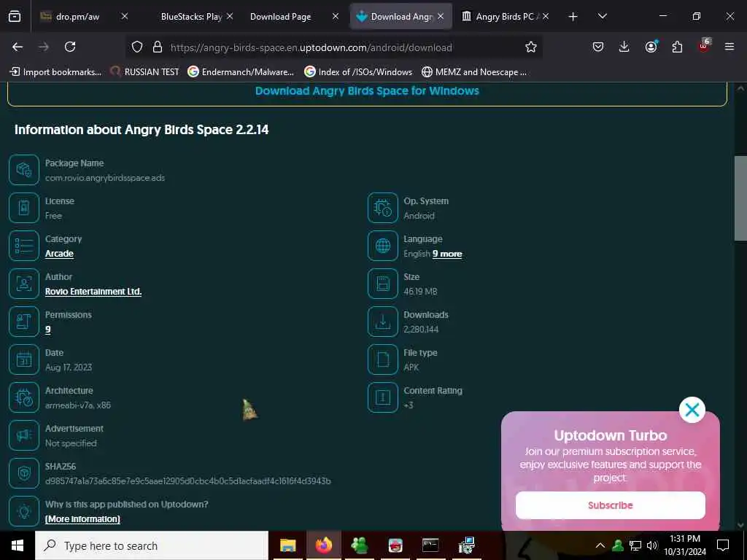This screenshot has width=747, height=560.
Task: Click the Language globe icon
Action: pyautogui.click(x=382, y=246)
